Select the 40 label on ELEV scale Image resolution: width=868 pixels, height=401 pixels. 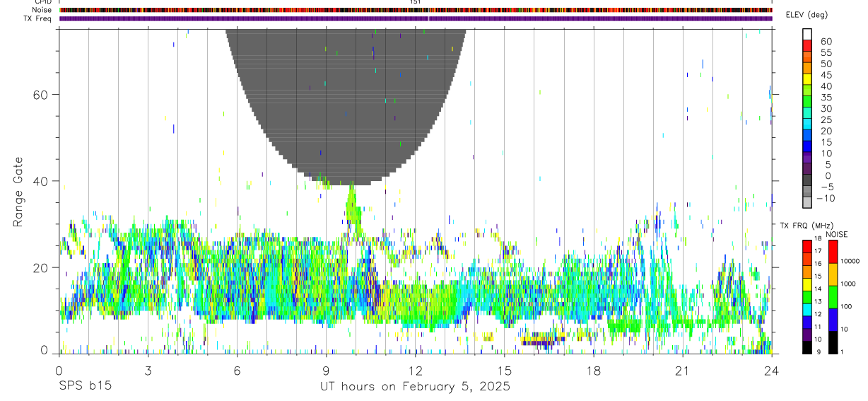(x=826, y=86)
